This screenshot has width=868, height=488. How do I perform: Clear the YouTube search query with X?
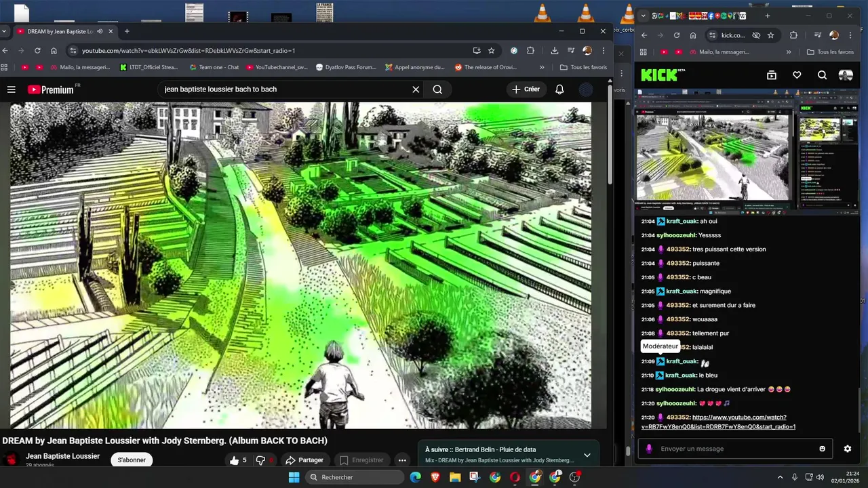point(416,89)
